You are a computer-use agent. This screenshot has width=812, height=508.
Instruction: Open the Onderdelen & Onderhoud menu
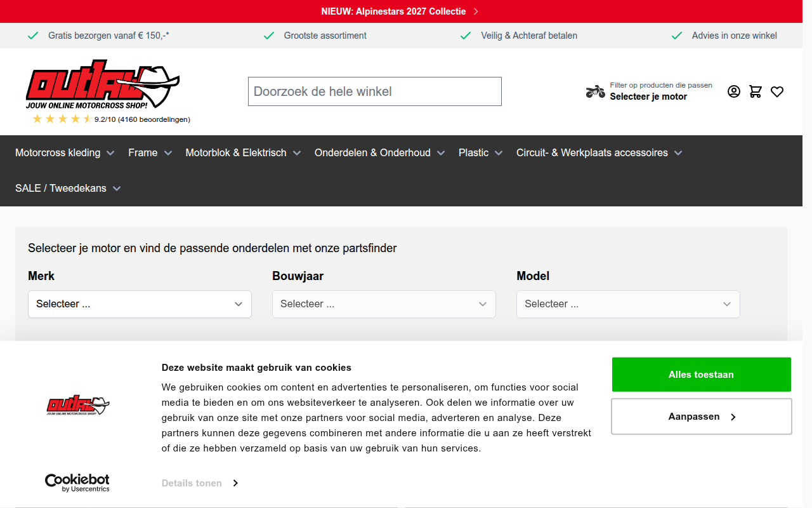click(x=379, y=152)
